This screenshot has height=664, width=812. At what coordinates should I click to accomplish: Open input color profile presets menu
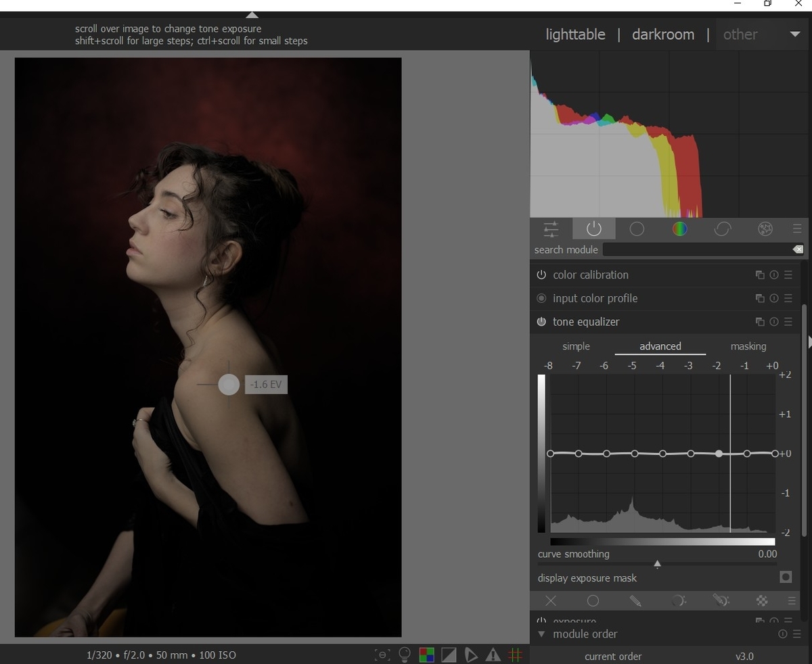click(788, 298)
